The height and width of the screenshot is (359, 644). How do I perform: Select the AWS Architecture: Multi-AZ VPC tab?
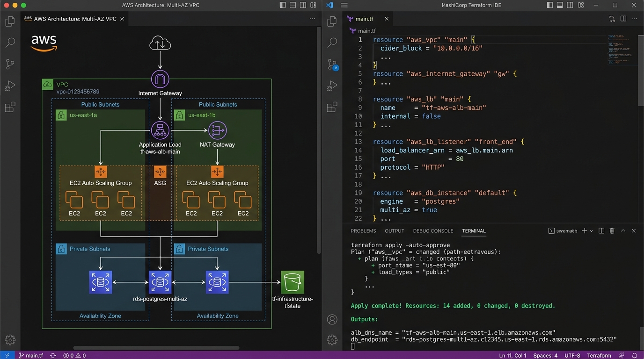pos(75,19)
